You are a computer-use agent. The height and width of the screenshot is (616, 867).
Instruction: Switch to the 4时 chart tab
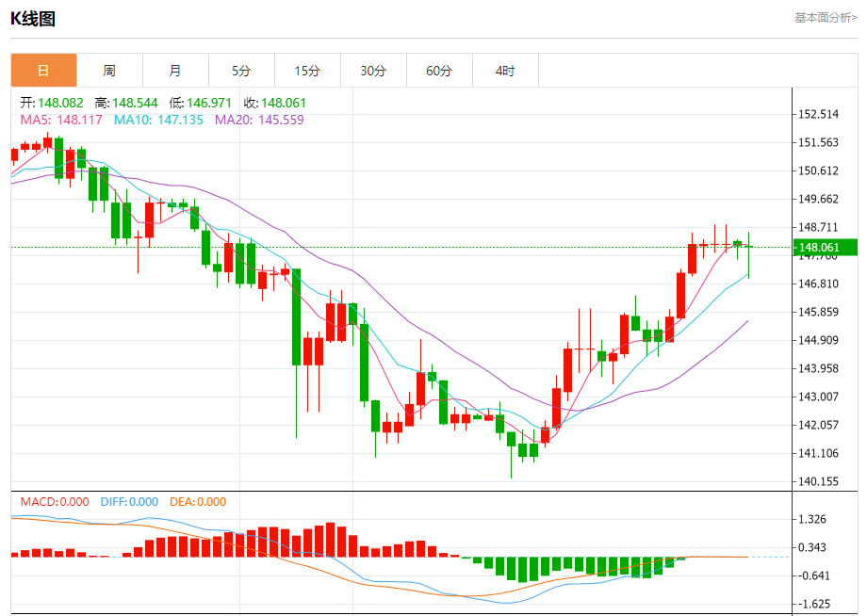[505, 71]
